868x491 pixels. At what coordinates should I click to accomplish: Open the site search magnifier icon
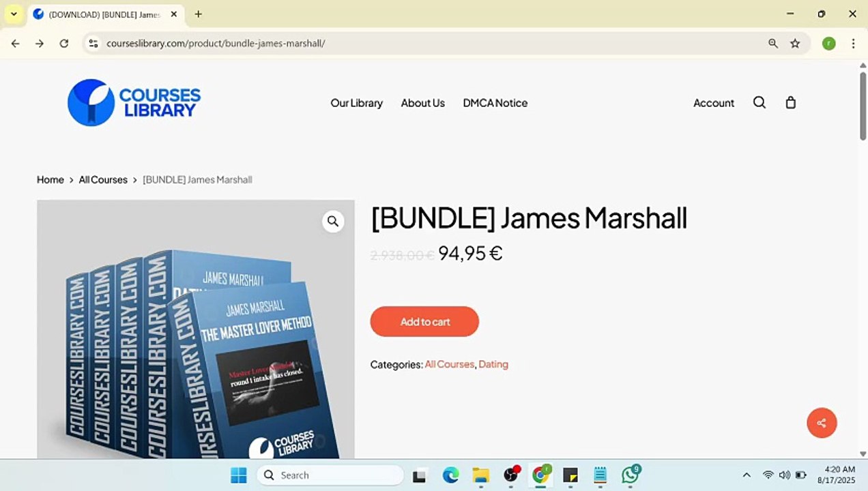click(x=759, y=102)
